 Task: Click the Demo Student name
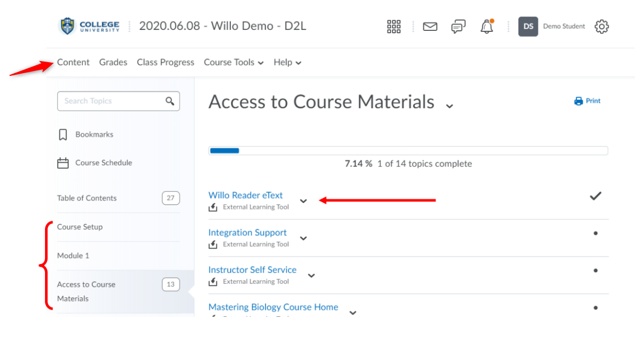tap(564, 26)
